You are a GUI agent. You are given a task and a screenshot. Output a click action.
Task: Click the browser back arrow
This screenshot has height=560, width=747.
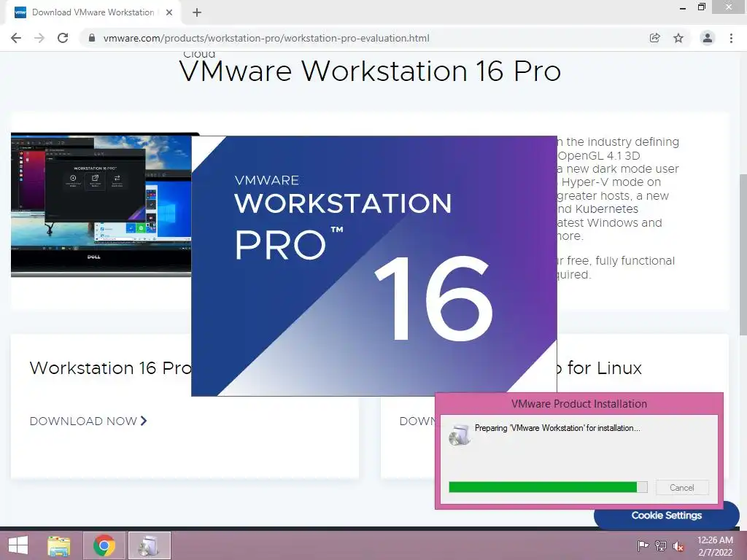[16, 38]
